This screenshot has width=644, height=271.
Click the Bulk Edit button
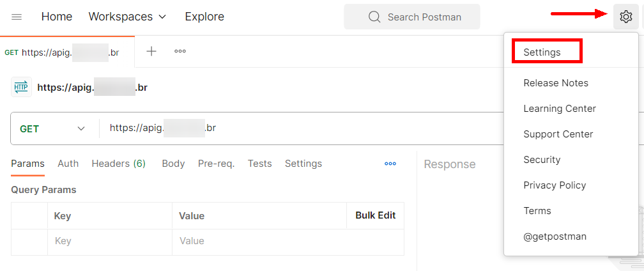coord(375,215)
